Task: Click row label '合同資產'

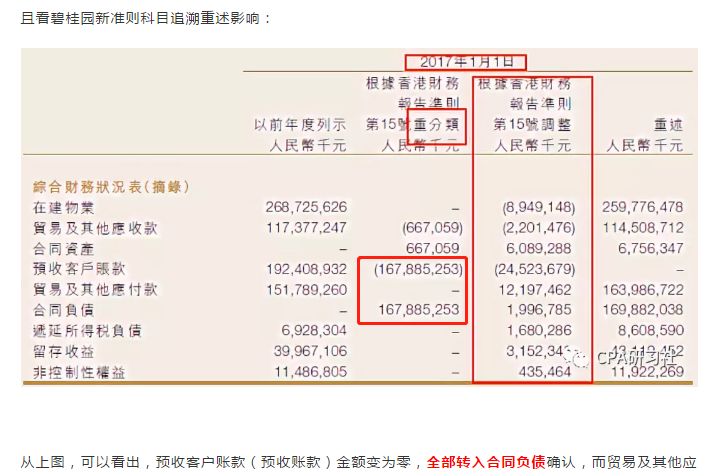Action: pos(63,249)
